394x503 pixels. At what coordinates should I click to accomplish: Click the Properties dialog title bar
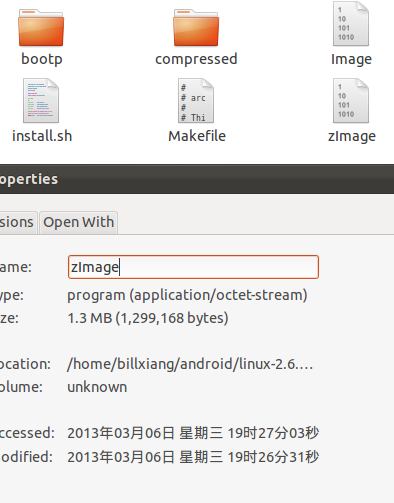(x=197, y=179)
